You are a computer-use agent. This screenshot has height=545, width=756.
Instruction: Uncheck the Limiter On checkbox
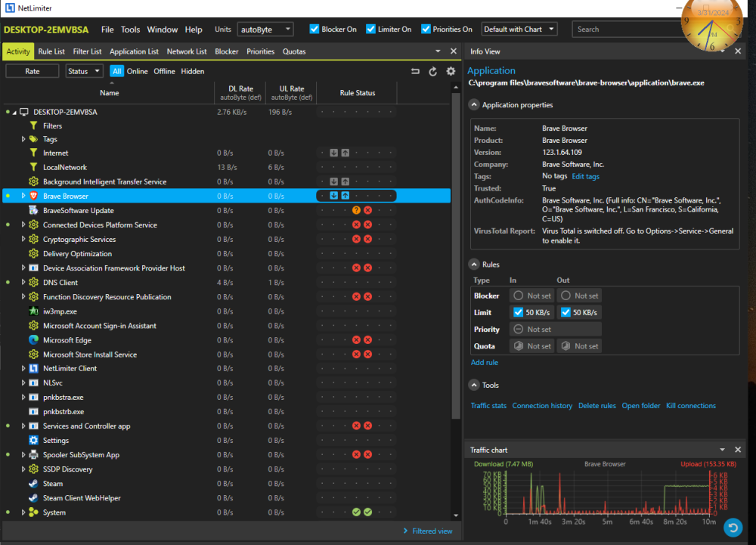pyautogui.click(x=370, y=29)
